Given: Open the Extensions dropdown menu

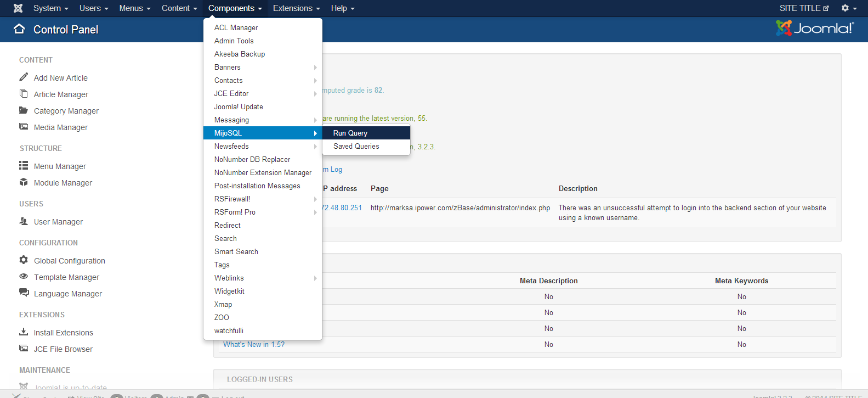Looking at the screenshot, I should (296, 8).
